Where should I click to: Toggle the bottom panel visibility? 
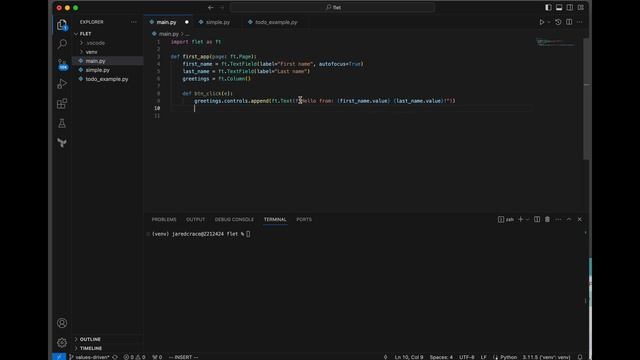(559, 7)
